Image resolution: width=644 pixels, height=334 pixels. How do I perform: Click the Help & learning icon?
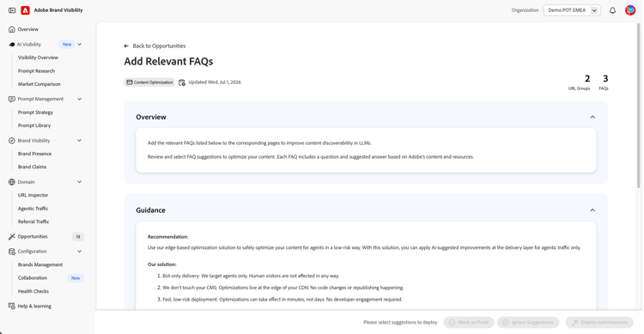(11, 306)
